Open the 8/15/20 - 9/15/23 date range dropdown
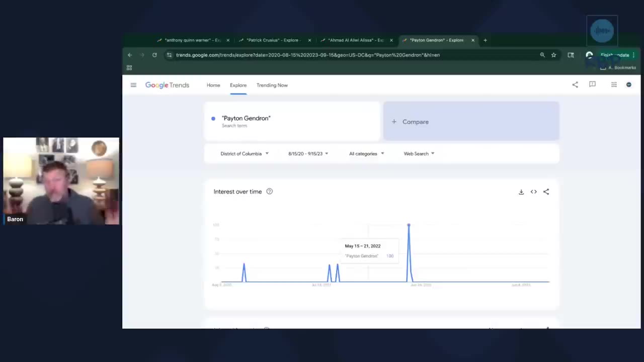Screen dimensions: 644x362 [x=308, y=153]
